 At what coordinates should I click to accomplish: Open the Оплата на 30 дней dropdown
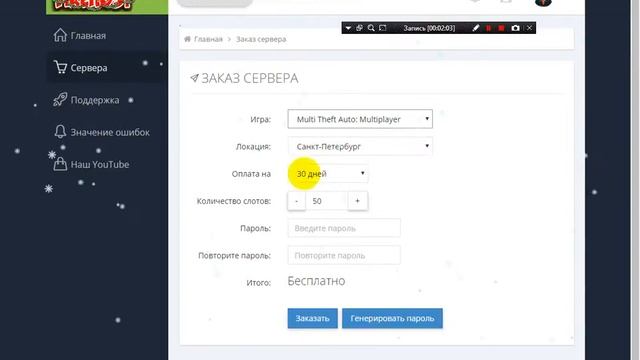tap(328, 174)
